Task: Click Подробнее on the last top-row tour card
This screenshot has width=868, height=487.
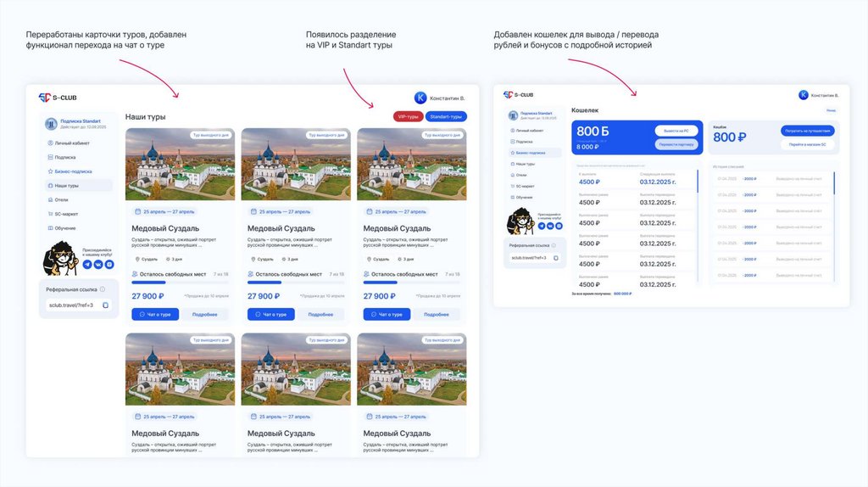Action: (x=437, y=314)
